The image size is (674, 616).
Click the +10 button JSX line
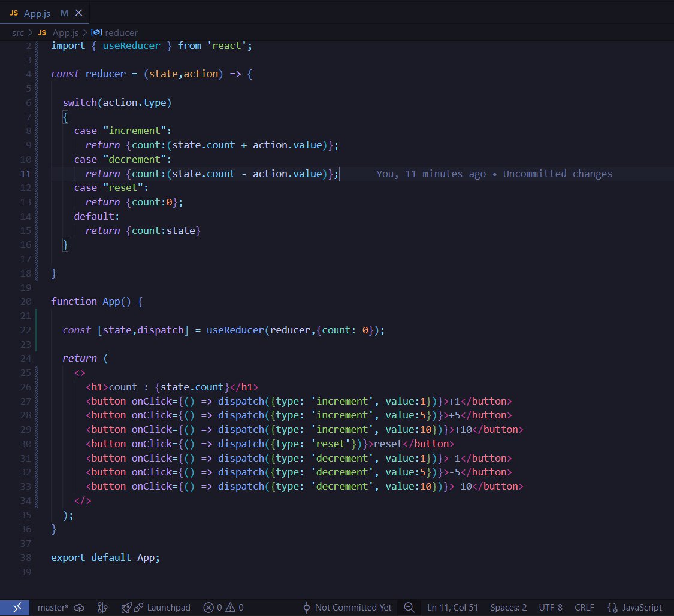(x=304, y=430)
